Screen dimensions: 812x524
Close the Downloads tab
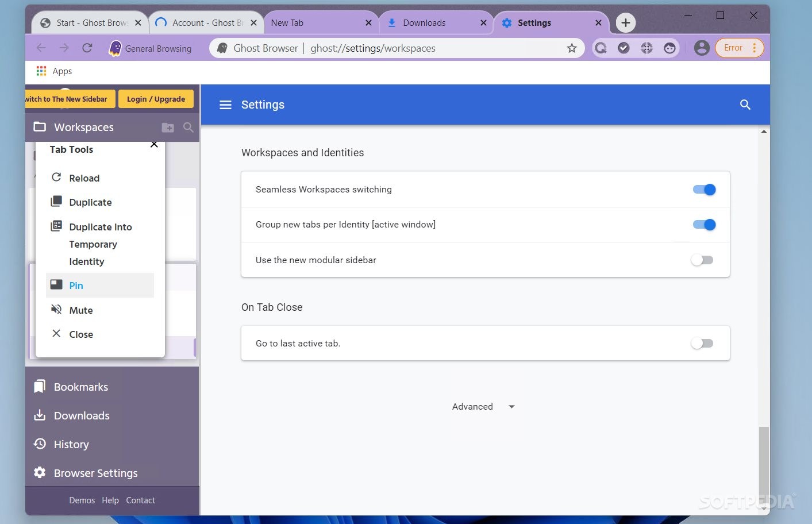pyautogui.click(x=483, y=23)
